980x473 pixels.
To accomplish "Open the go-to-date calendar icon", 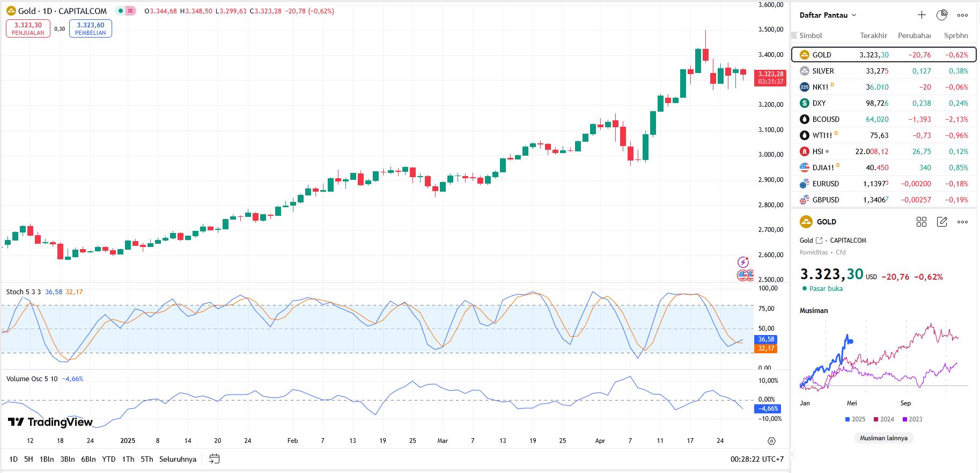I will point(215,459).
